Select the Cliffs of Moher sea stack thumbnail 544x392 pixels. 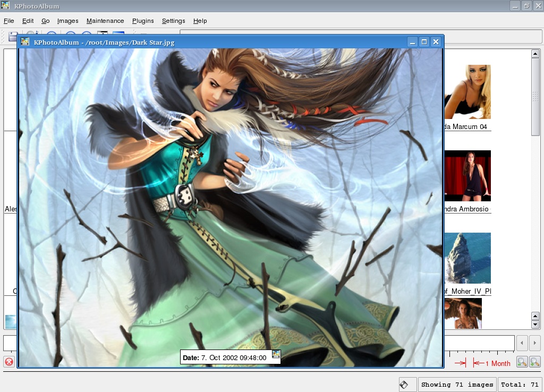click(x=467, y=258)
